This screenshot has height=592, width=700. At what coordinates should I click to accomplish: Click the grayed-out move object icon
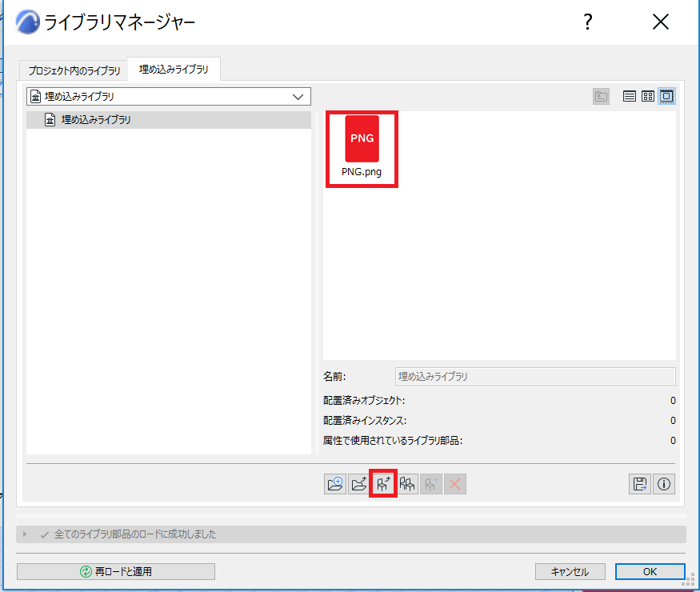431,484
